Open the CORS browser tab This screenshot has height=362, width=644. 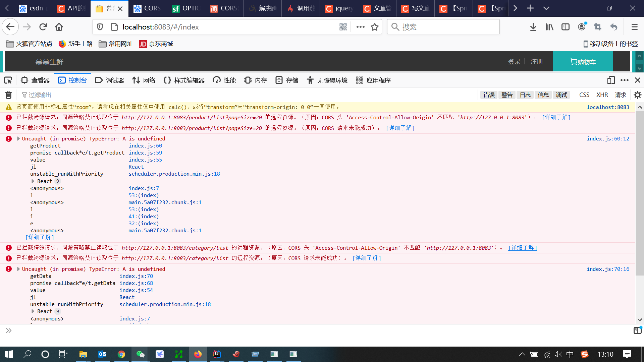147,8
